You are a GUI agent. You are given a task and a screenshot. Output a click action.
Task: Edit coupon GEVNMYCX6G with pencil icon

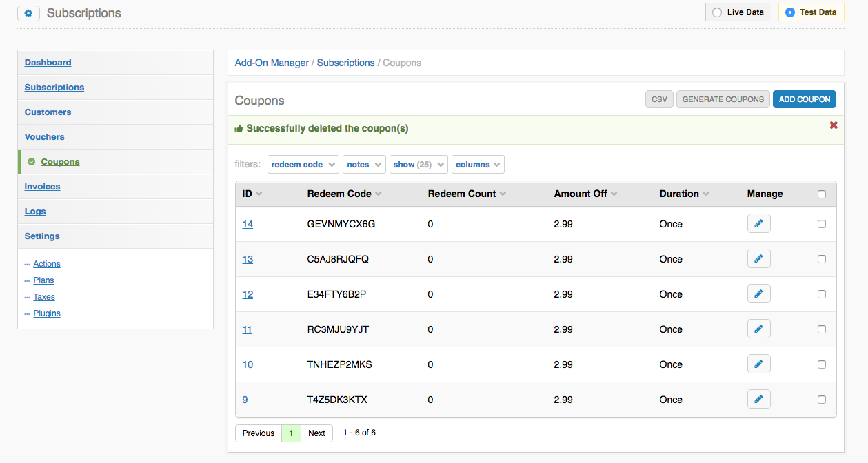coord(758,223)
